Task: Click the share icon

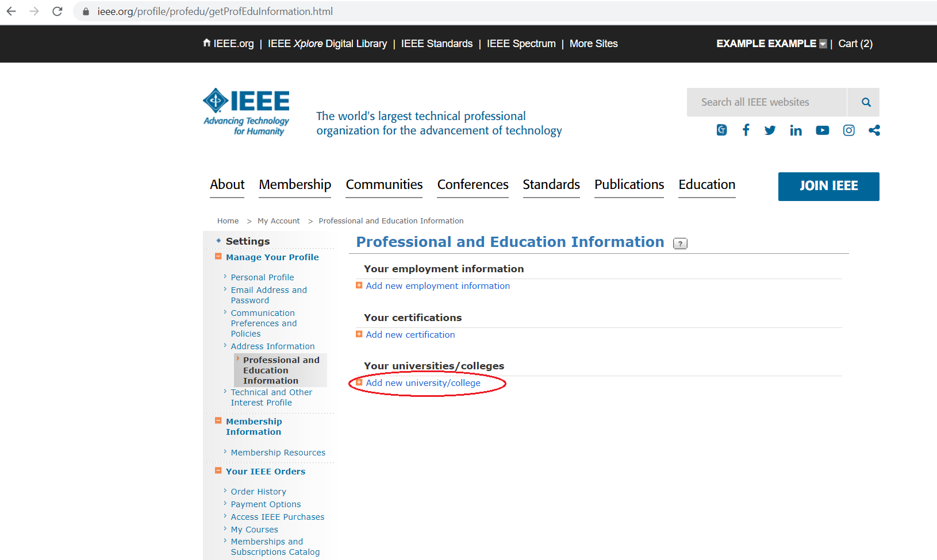Action: (874, 130)
